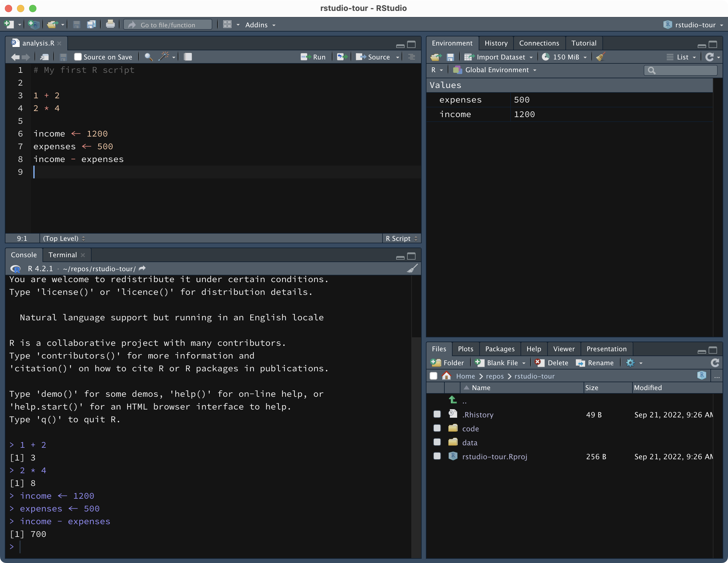Refresh the Files pane listing
Viewport: 728px width, 563px height.
[715, 363]
